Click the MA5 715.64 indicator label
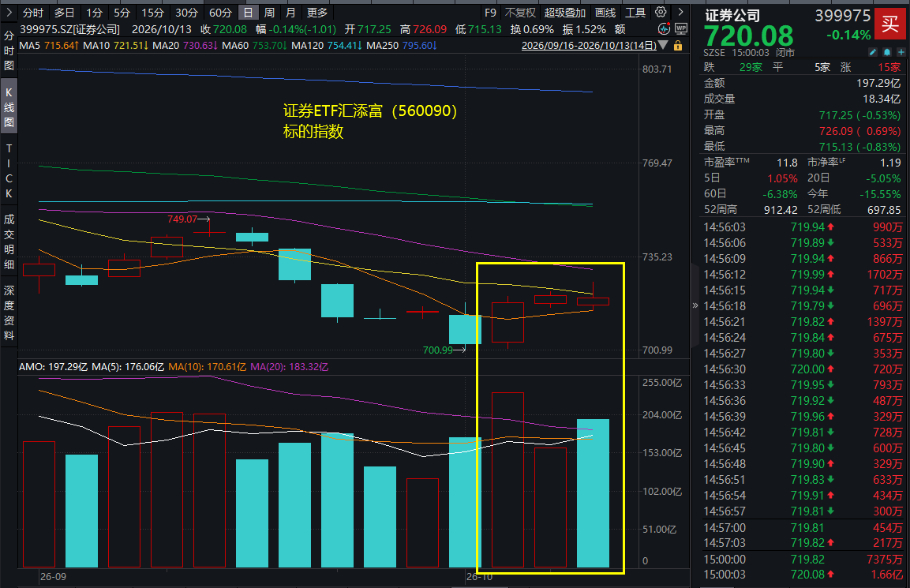The width and height of the screenshot is (910, 588). 48,45
